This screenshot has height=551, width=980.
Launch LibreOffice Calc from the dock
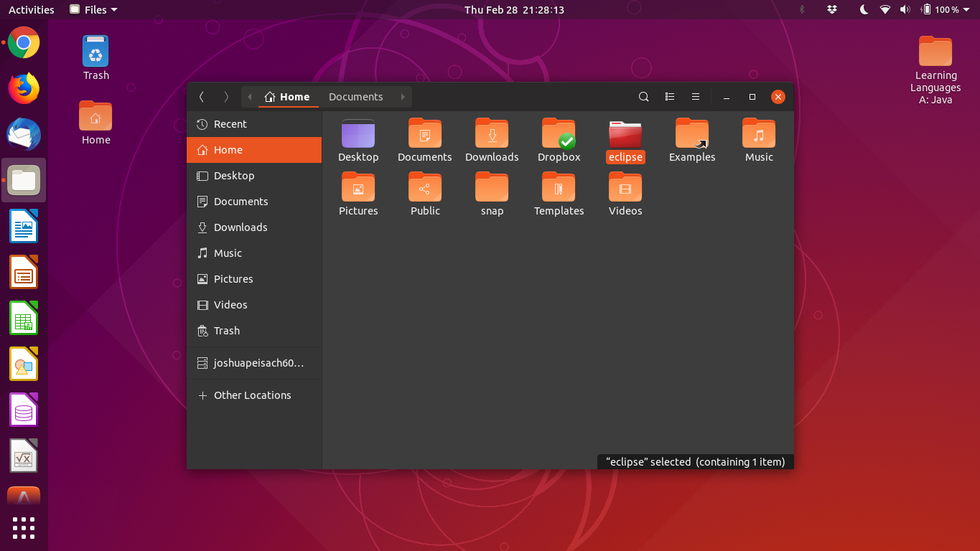(x=24, y=318)
